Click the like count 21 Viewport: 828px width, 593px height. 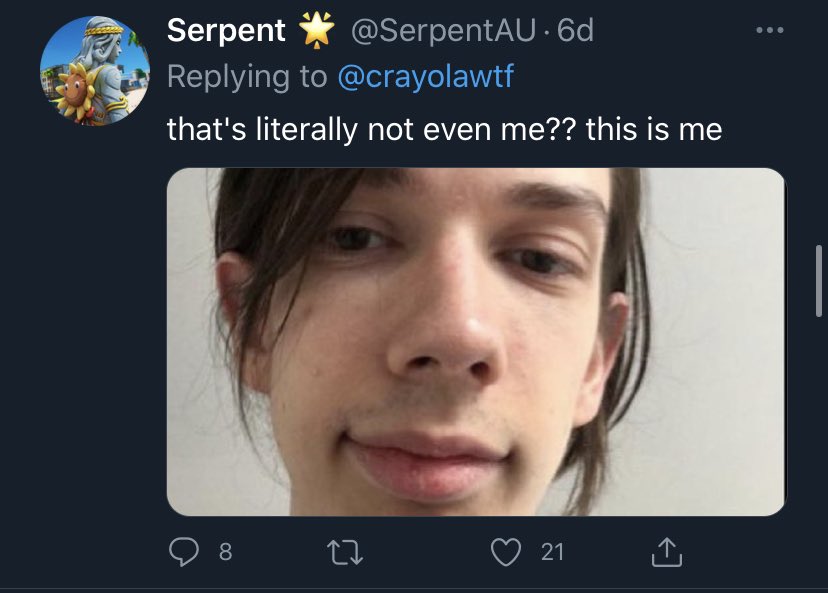point(552,551)
